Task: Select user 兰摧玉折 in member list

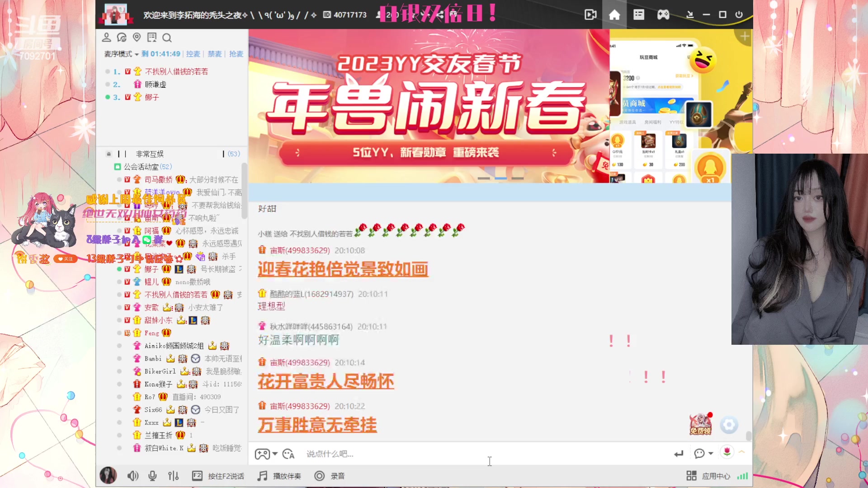Action: pyautogui.click(x=158, y=435)
